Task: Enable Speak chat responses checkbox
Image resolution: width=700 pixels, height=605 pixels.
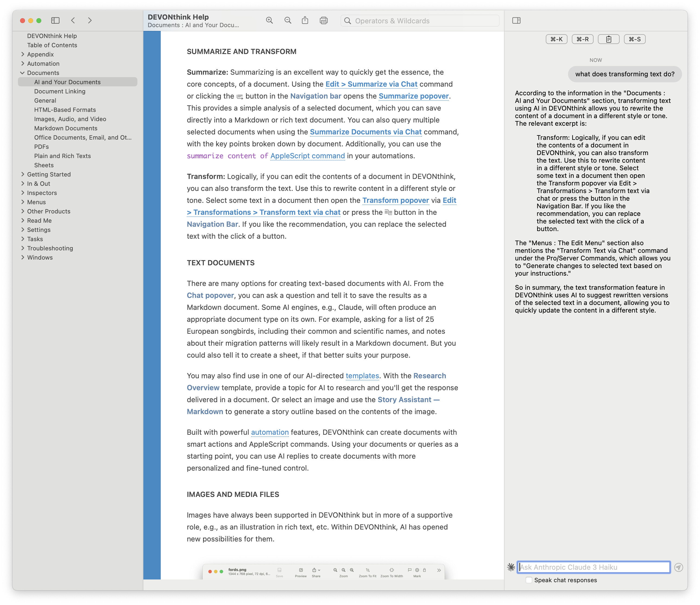Action: (x=529, y=580)
